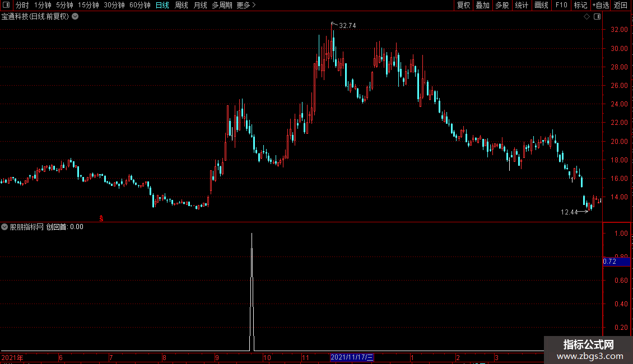
Task: Click the 返回 back button
Action: coord(621,5)
